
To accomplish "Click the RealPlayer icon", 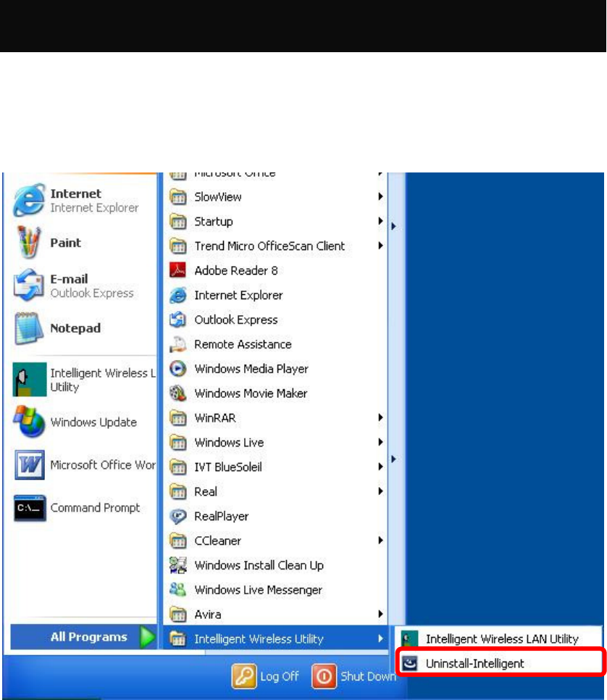I will [177, 516].
